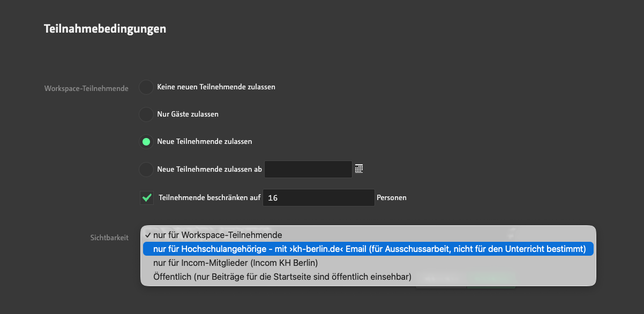Choose 'nur für Incom-Mitglieder (Incom KH Berlin)'
This screenshot has width=644, height=314.
[368, 263]
